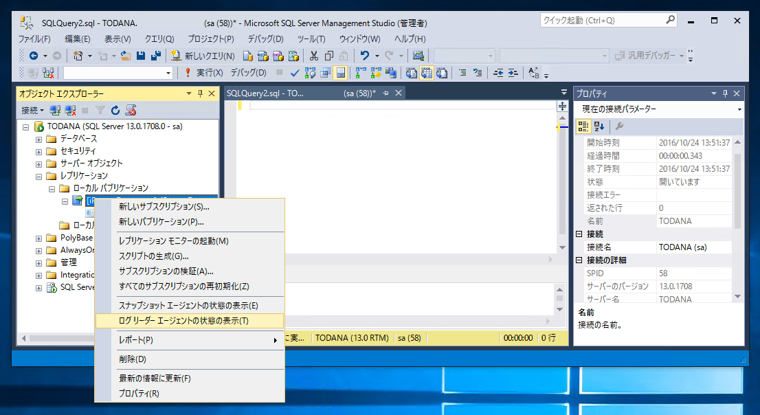This screenshot has height=415, width=760.
Task: Toggle the pin on the SQLQuery2.sql tab
Action: pos(386,93)
